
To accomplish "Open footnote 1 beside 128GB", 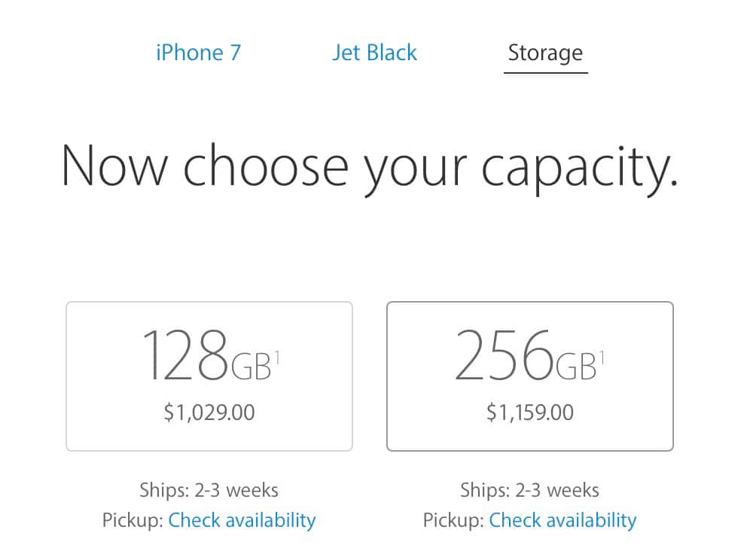I will (x=277, y=356).
